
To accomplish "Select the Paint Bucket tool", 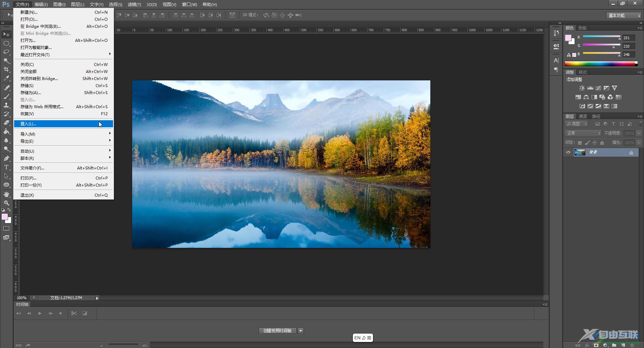I will pos(6,131).
